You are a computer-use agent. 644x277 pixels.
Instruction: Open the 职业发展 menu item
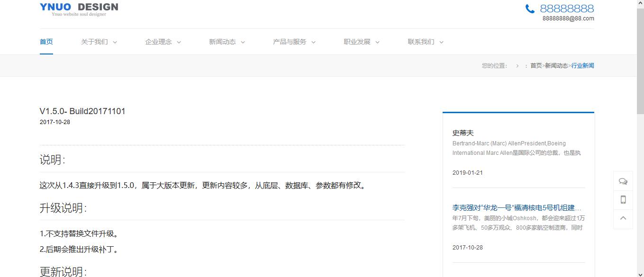click(357, 42)
